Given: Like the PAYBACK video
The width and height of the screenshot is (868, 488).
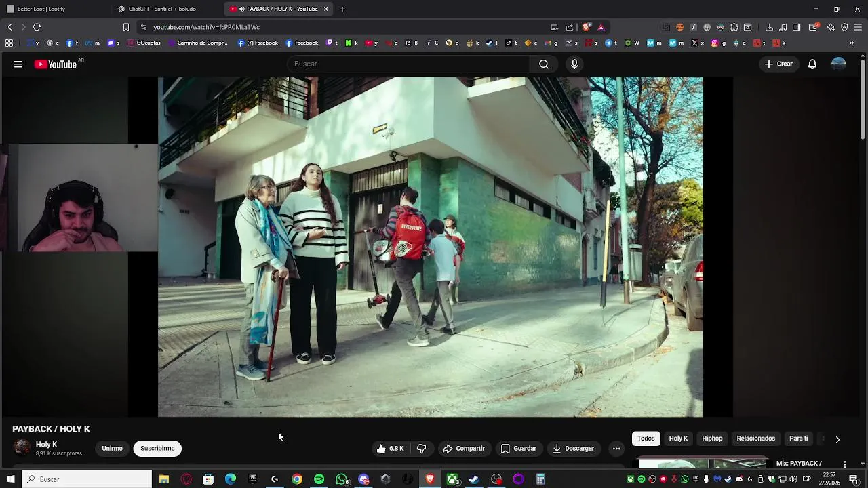Looking at the screenshot, I should [390, 449].
